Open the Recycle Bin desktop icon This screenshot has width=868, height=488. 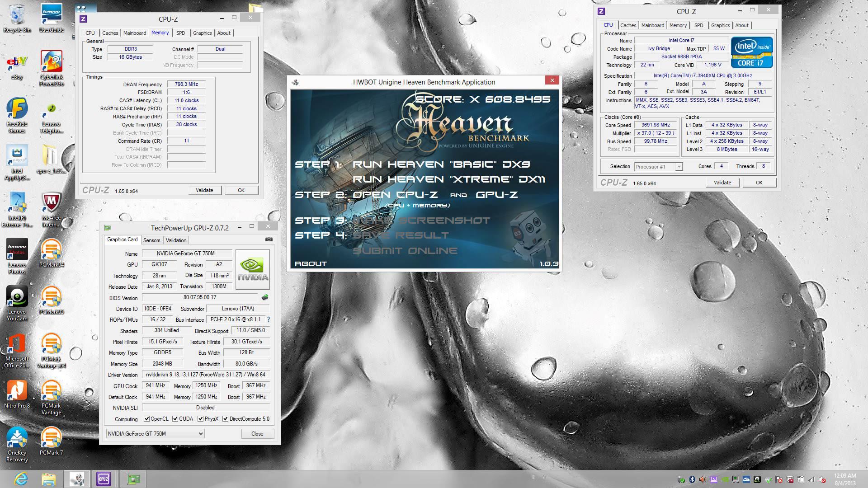pyautogui.click(x=17, y=18)
